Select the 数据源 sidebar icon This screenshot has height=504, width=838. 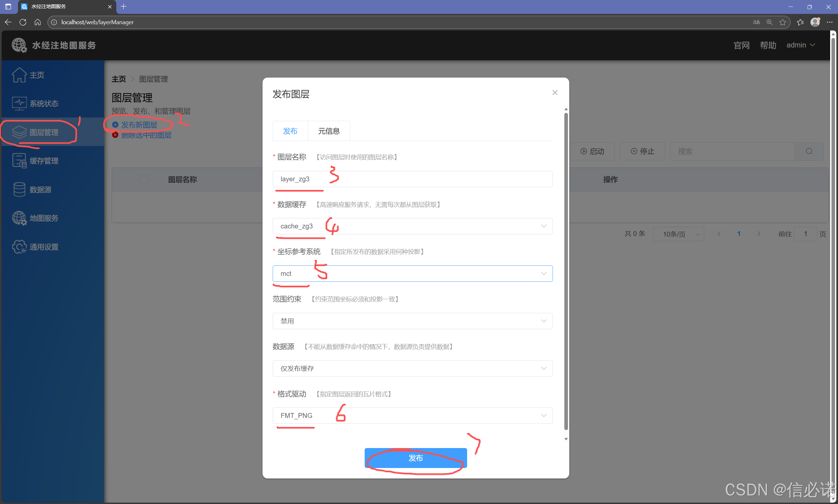19,189
